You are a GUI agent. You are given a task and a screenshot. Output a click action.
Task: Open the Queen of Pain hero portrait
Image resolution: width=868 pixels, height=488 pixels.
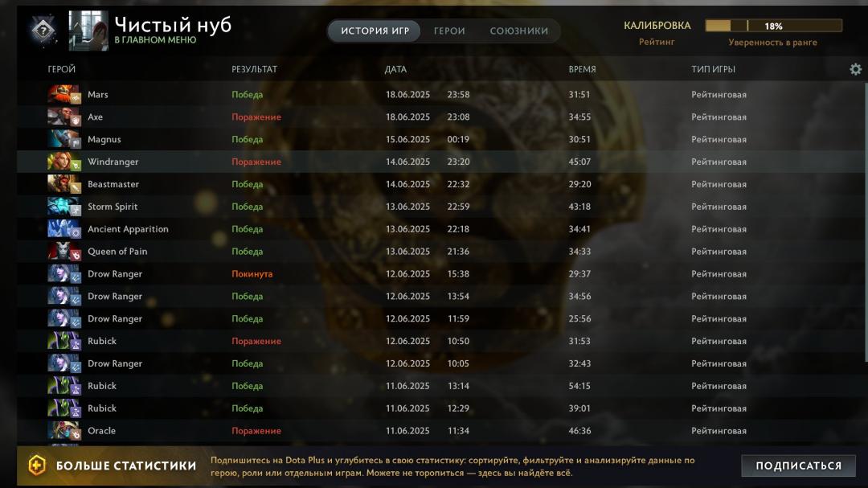[x=64, y=252]
